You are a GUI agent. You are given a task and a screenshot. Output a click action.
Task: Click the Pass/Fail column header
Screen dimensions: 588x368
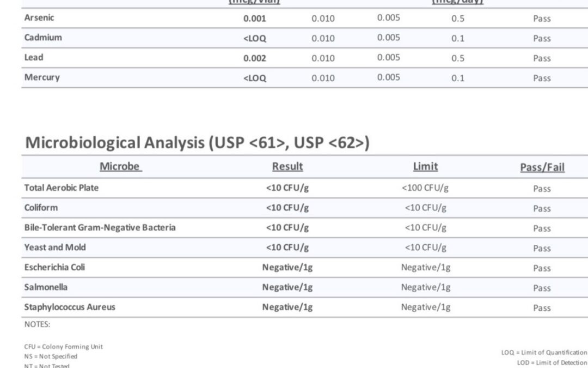(x=542, y=167)
